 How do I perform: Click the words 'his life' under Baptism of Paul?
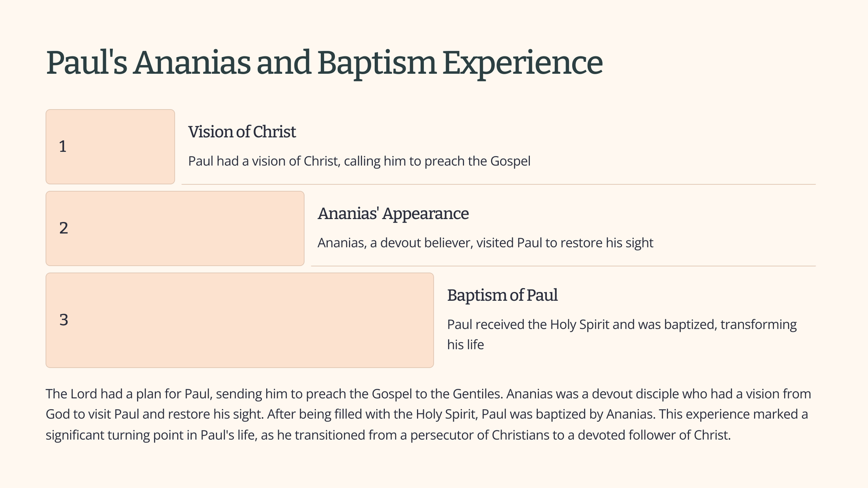(x=465, y=345)
